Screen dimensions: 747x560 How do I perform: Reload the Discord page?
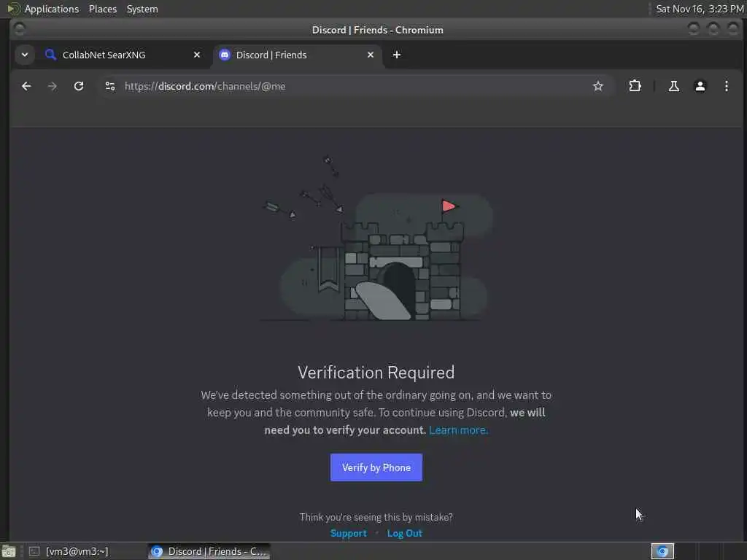click(x=79, y=86)
